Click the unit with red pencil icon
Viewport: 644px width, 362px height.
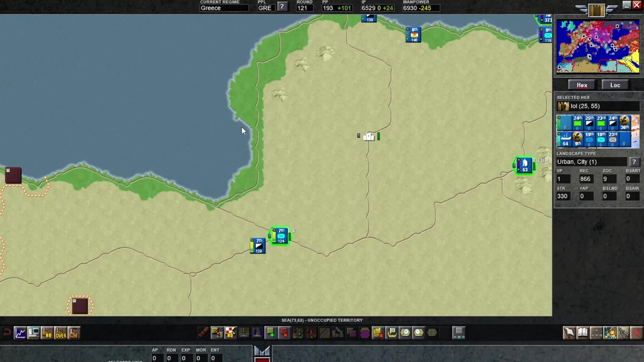(216, 333)
